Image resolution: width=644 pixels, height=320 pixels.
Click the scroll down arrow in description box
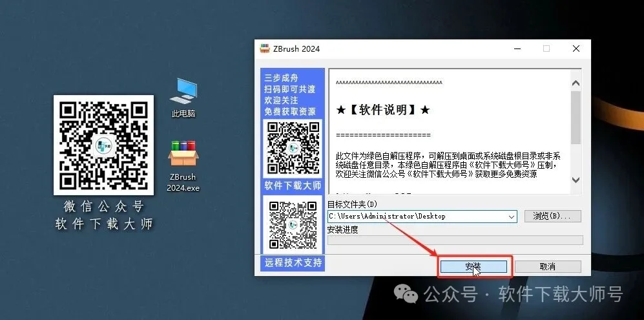[x=576, y=180]
